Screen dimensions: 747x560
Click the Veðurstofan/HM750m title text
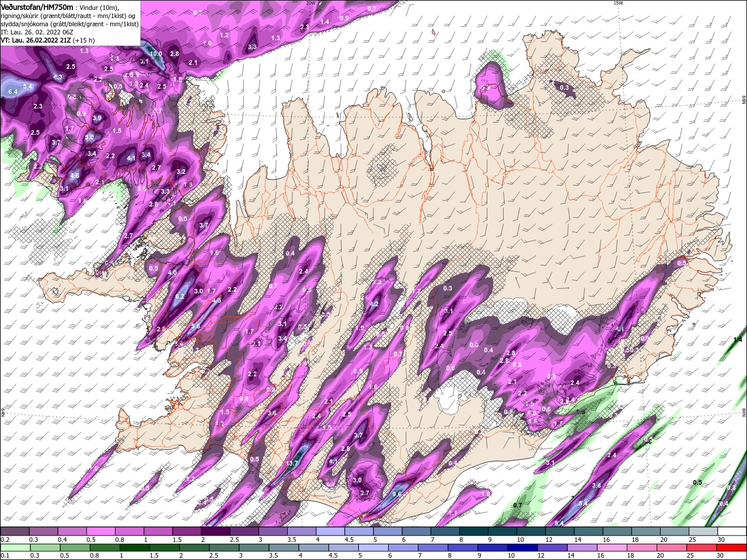[37, 6]
